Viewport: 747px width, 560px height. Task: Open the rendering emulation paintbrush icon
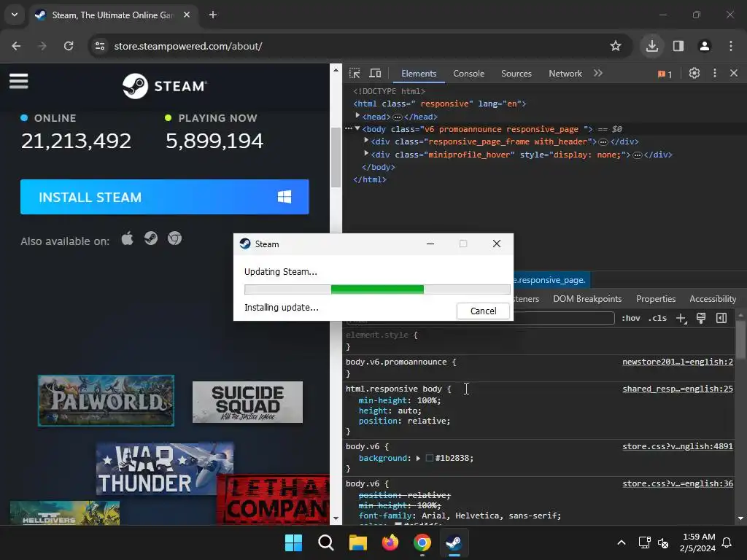tap(701, 318)
